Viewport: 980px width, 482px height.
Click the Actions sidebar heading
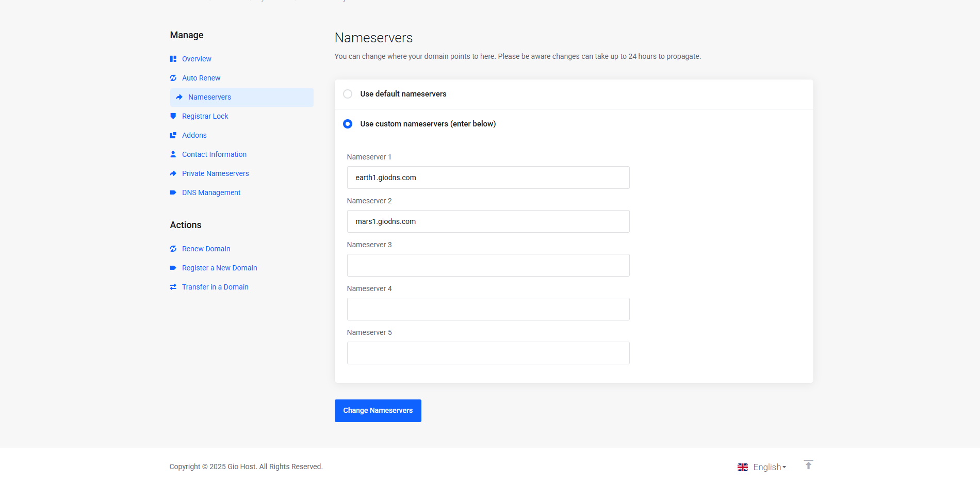(186, 225)
